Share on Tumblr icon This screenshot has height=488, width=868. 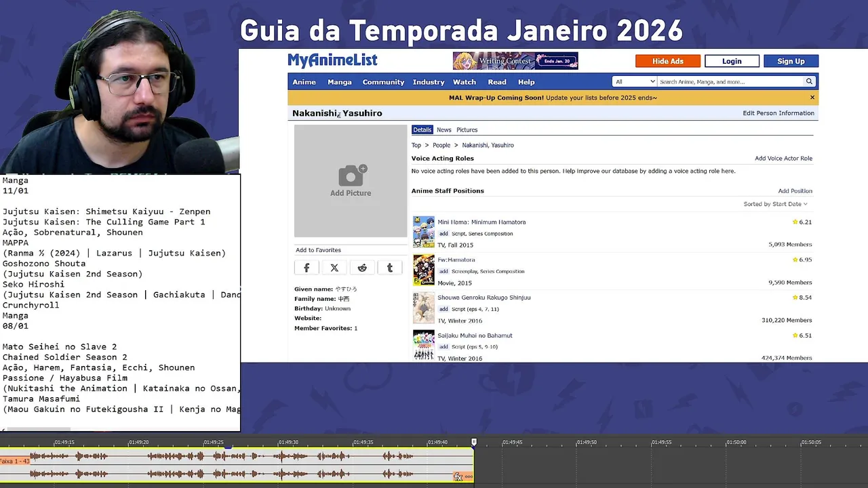tap(390, 268)
